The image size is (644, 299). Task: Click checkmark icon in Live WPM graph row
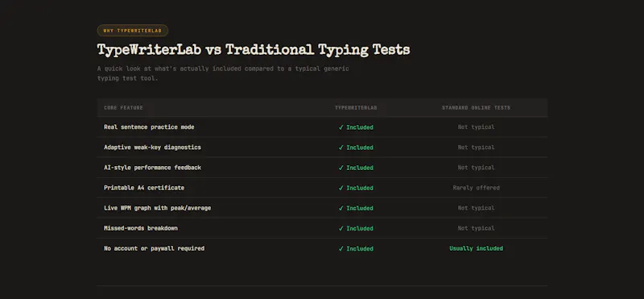click(x=341, y=208)
